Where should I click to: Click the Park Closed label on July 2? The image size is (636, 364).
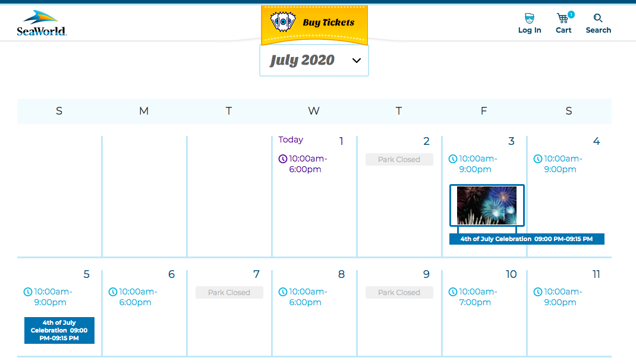click(x=399, y=159)
